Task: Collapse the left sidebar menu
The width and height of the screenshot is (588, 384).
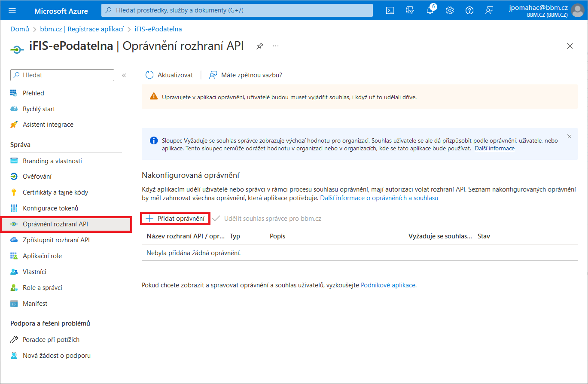Action: pos(124,75)
